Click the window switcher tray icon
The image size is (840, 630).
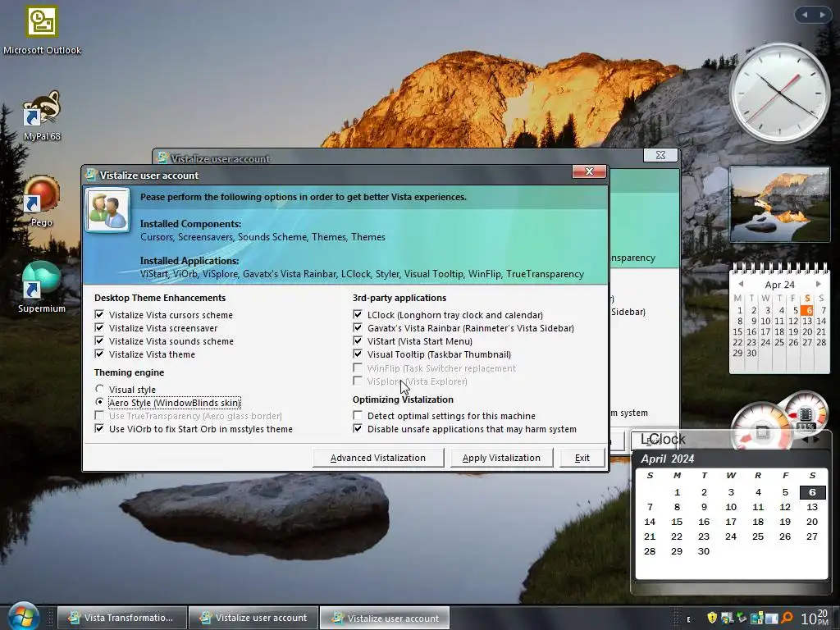[771, 618]
